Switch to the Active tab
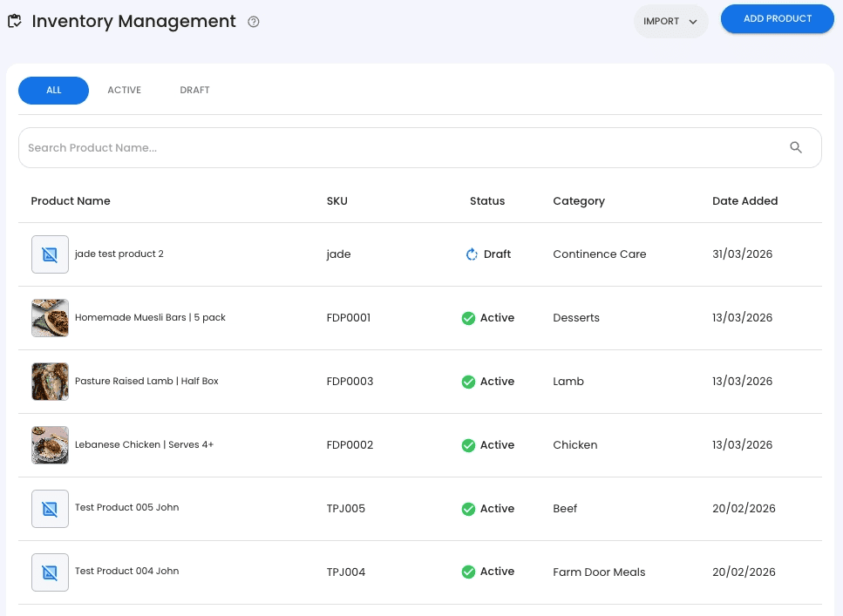 pos(124,90)
